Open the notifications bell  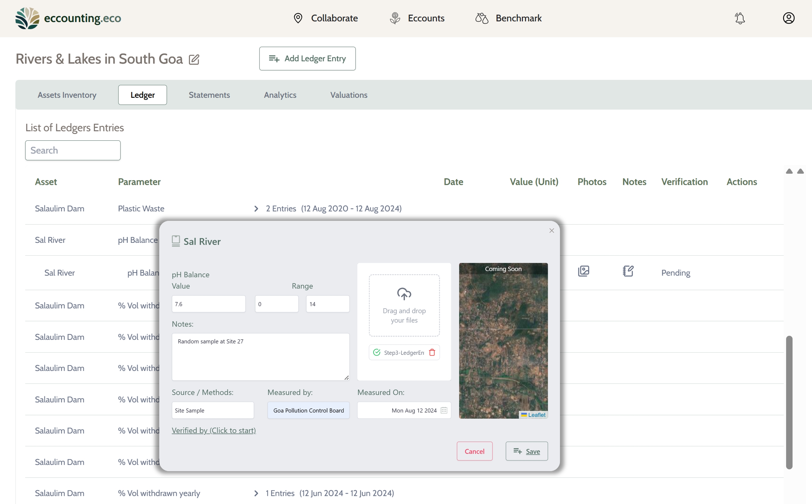740,18
